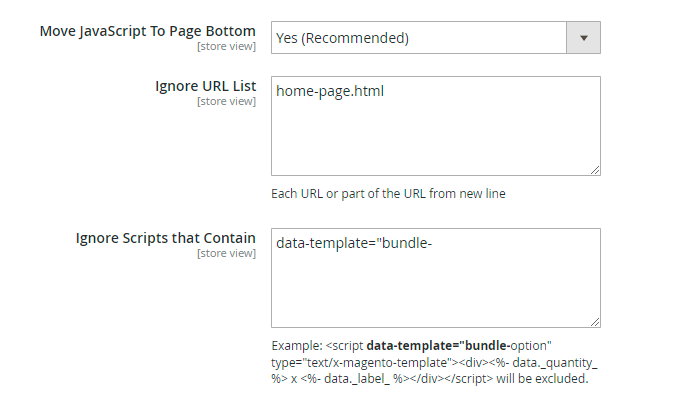This screenshot has width=673, height=405.
Task: Click inside the Ignore URL List textarea
Action: point(435,135)
